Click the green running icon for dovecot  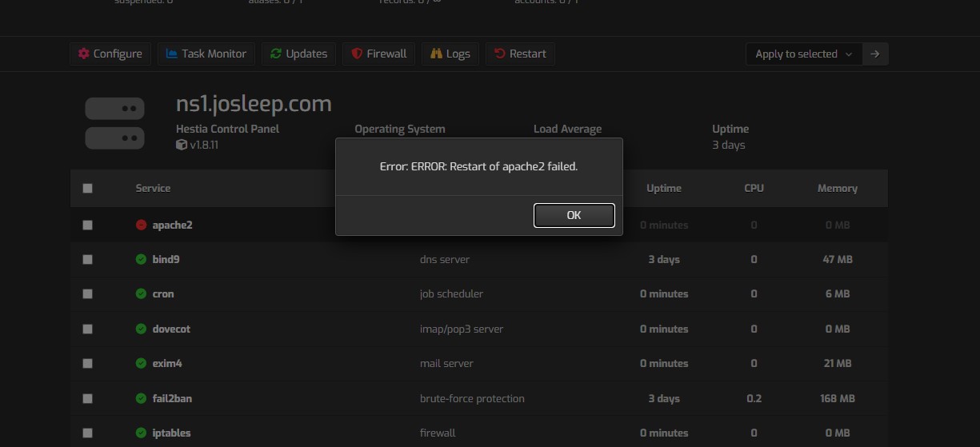141,329
